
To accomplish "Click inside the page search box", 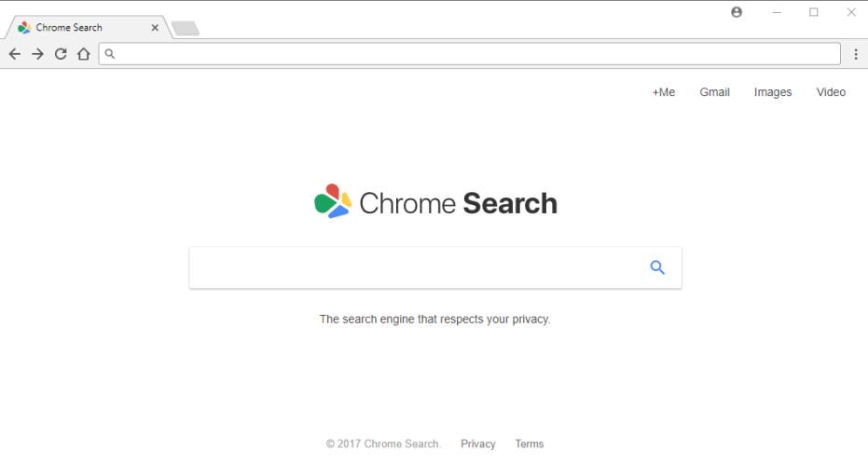I will [415, 268].
